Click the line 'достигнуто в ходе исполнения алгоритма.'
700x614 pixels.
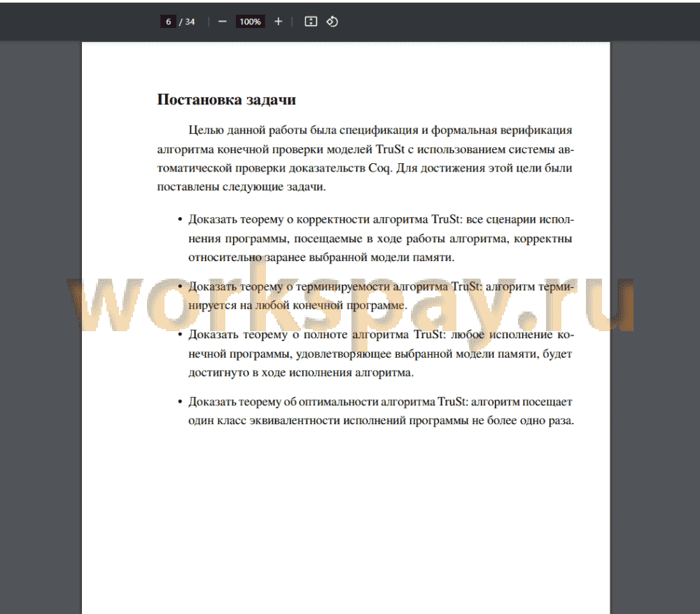click(301, 372)
